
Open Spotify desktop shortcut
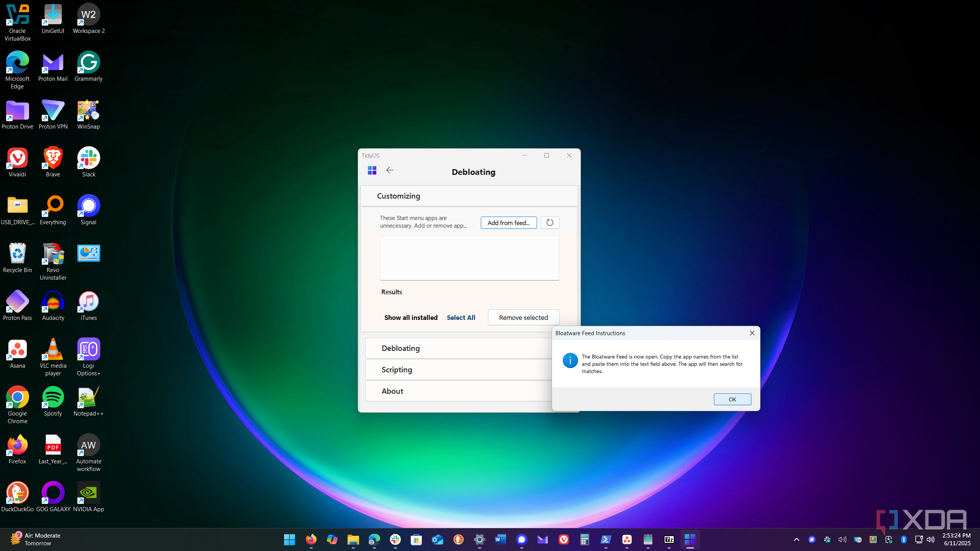tap(53, 401)
